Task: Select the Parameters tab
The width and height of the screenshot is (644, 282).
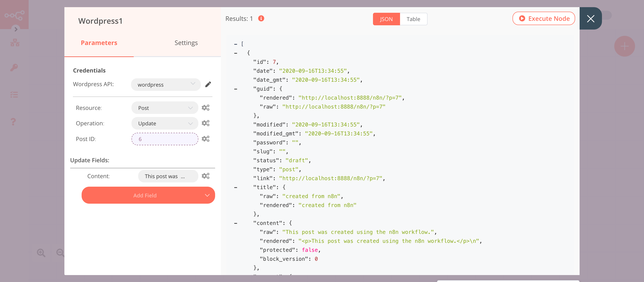Action: [x=99, y=43]
